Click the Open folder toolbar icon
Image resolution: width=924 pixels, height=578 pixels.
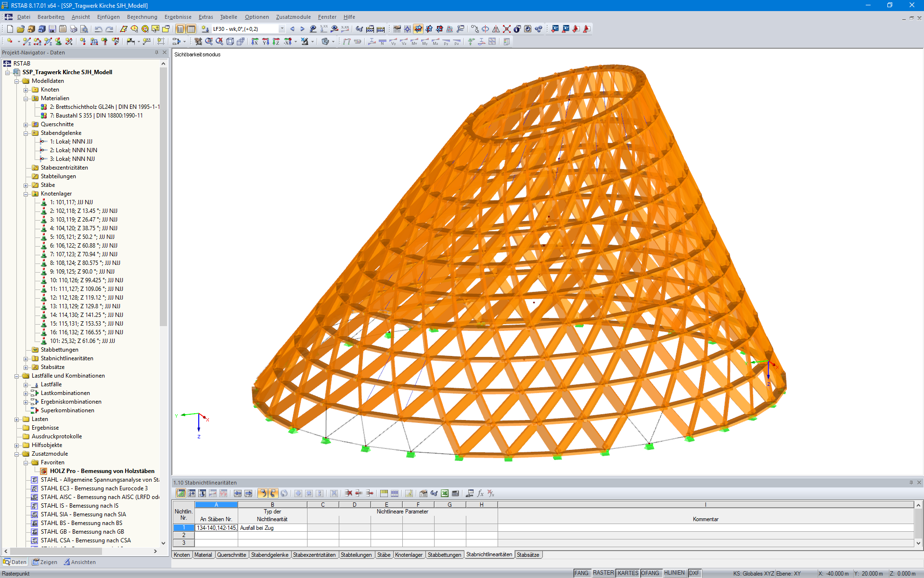pyautogui.click(x=20, y=29)
